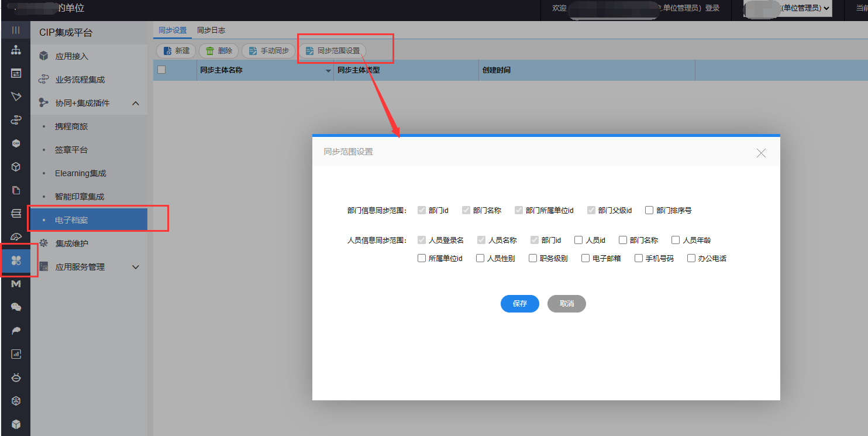The height and width of the screenshot is (436, 868).
Task: Enable the 部门排序号 checkbox
Action: point(649,210)
